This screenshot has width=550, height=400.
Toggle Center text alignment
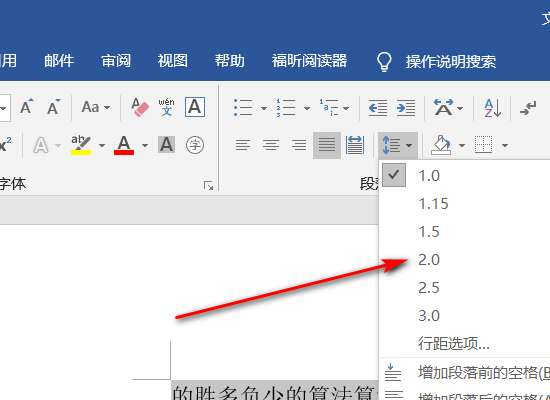271,145
